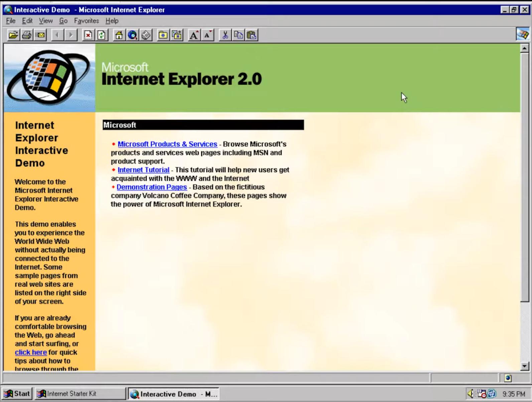The width and height of the screenshot is (532, 402).
Task: Refresh the page with the green arrows icon
Action: pos(102,35)
